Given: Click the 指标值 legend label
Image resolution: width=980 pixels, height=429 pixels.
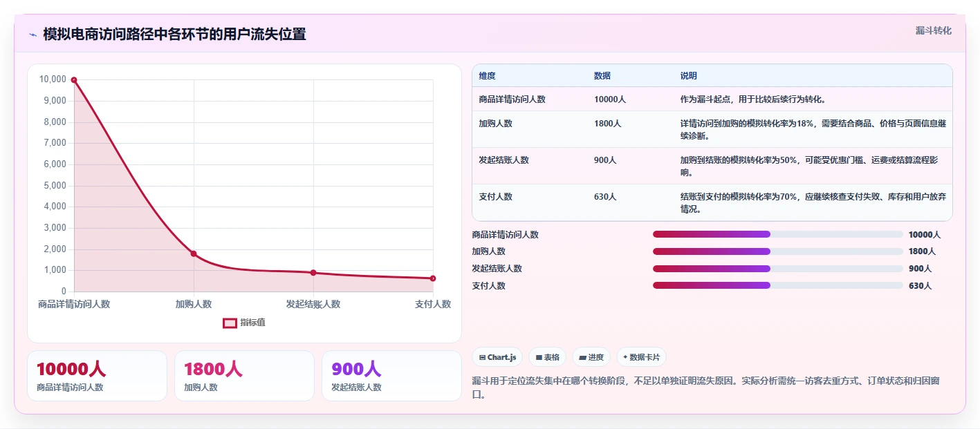Looking at the screenshot, I should 252,323.
